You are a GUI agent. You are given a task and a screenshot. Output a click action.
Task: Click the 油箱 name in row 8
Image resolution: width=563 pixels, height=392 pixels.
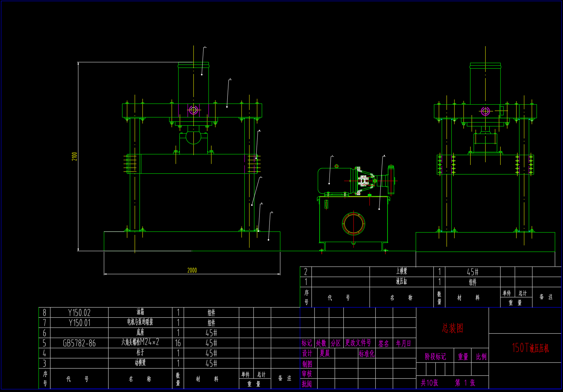tap(140, 312)
